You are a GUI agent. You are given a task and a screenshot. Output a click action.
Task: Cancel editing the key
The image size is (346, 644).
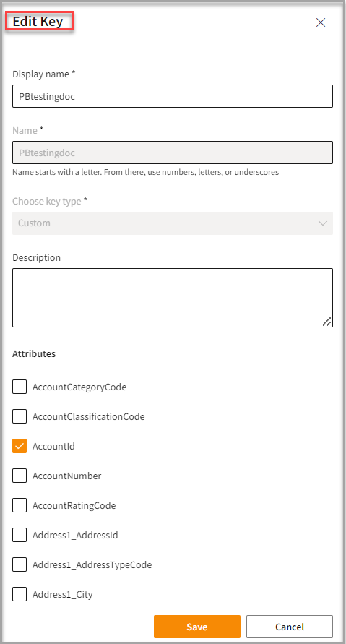(290, 627)
